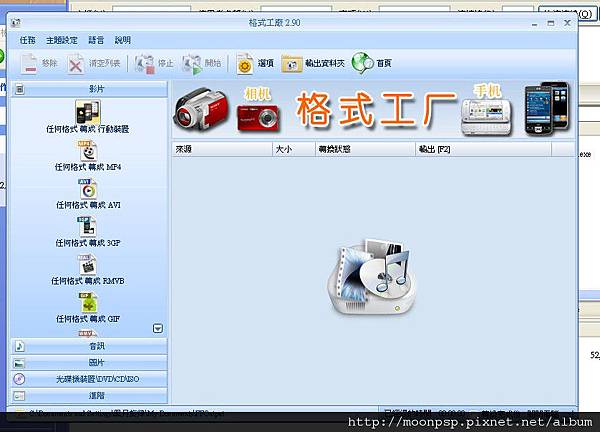The image size is (600, 432).
Task: Open the 語言 (Language) menu
Action: pyautogui.click(x=96, y=40)
